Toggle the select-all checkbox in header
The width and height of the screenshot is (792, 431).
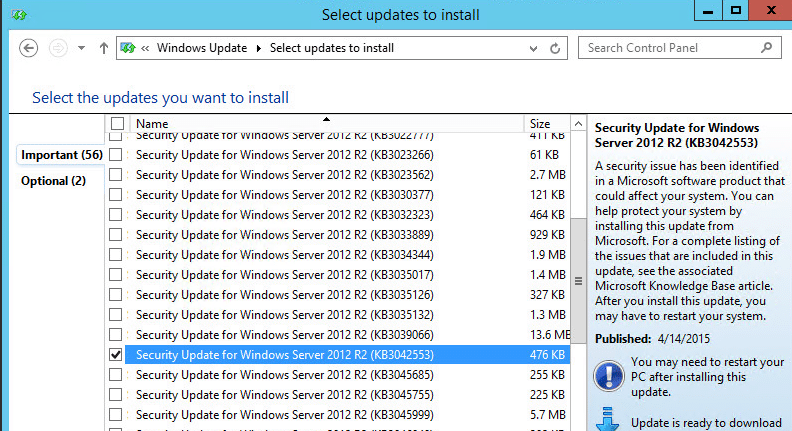[x=117, y=123]
